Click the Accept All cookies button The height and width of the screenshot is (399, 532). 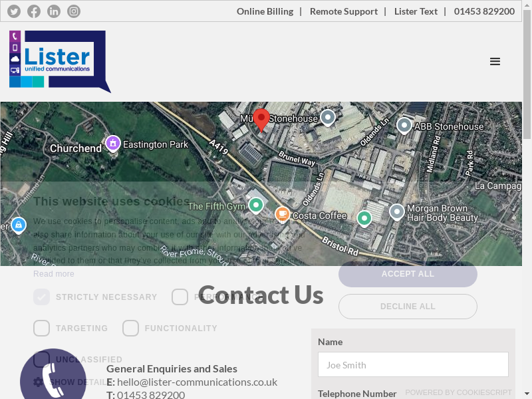408,274
